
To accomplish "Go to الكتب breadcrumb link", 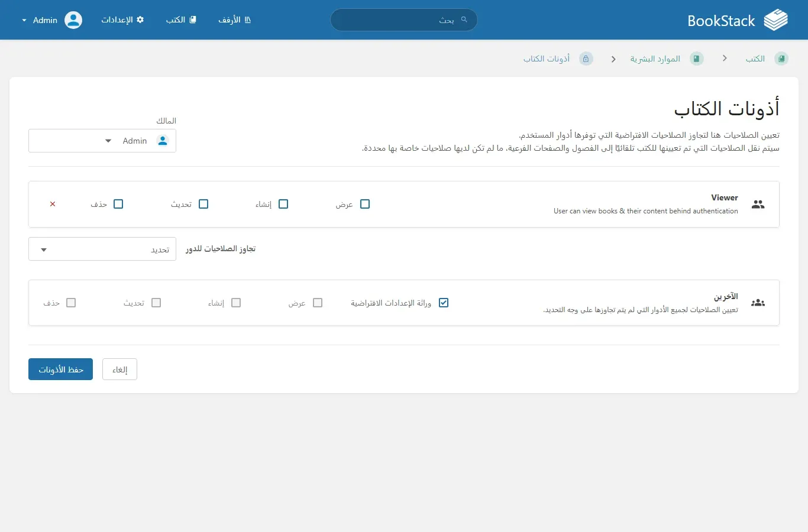I will 755,59.
